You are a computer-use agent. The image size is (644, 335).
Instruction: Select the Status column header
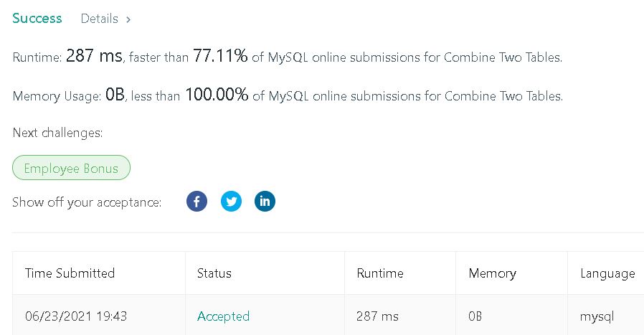coord(214,273)
